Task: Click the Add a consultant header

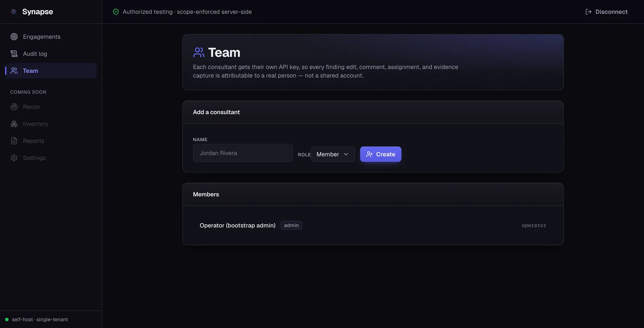Action: 373,112
